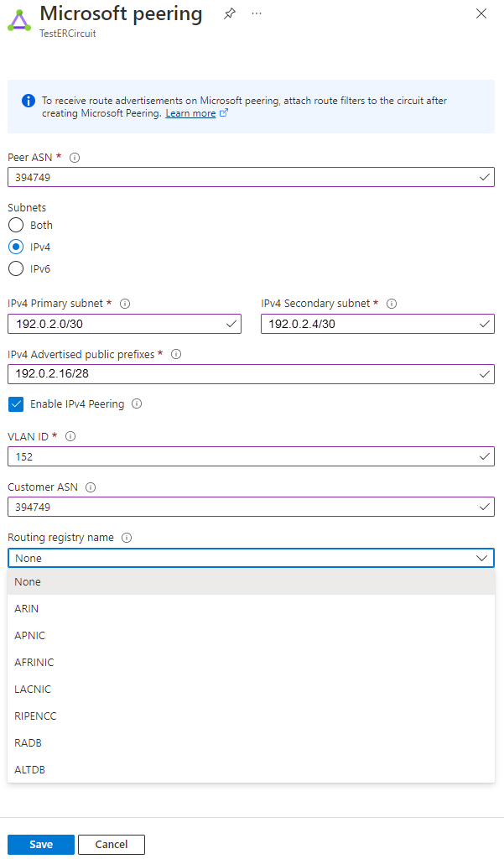Open the Advertised public prefixes info tooltip

click(x=176, y=353)
